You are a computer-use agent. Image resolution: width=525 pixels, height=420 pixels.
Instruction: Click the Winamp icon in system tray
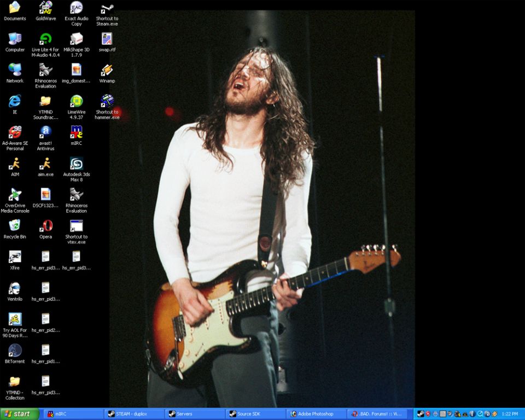(x=494, y=414)
